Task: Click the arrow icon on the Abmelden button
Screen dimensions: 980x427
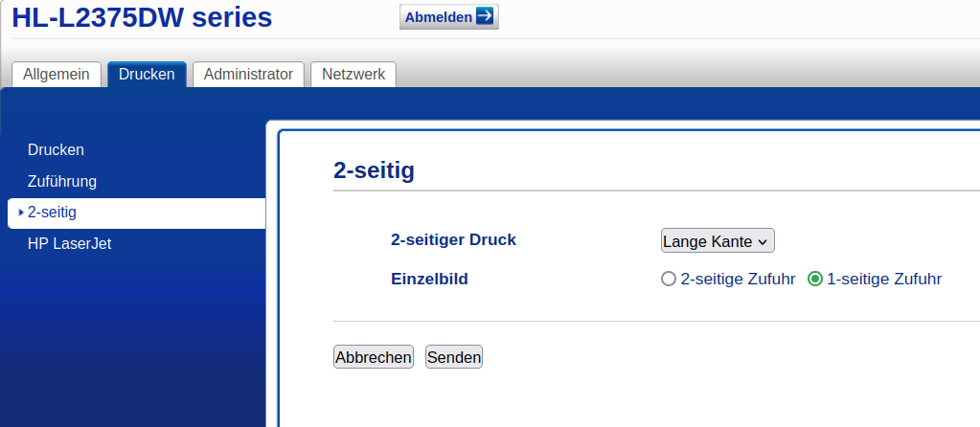Action: [485, 17]
